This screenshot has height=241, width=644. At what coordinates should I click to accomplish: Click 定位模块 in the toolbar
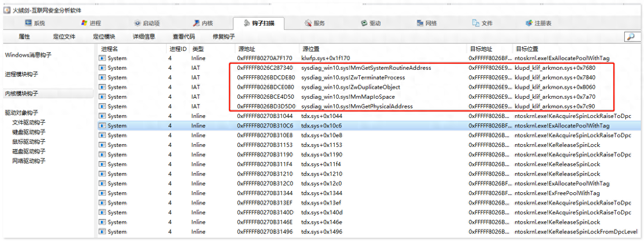click(x=104, y=37)
